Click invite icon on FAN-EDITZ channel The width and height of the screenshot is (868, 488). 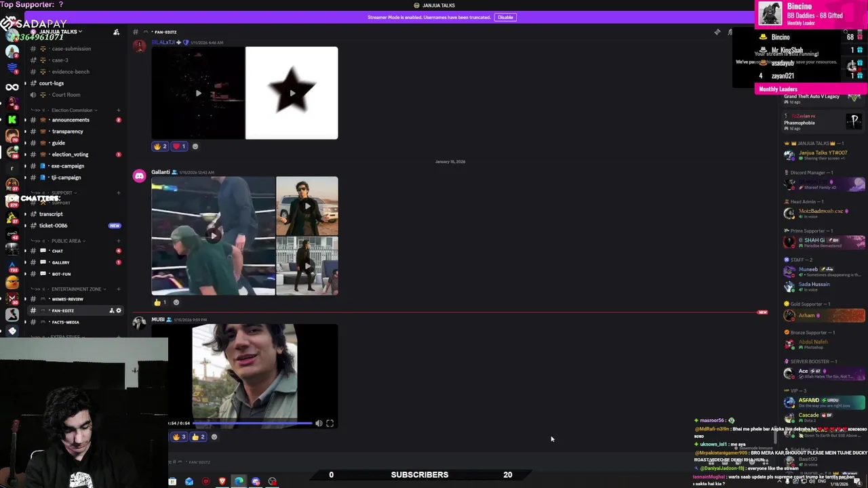[111, 310]
